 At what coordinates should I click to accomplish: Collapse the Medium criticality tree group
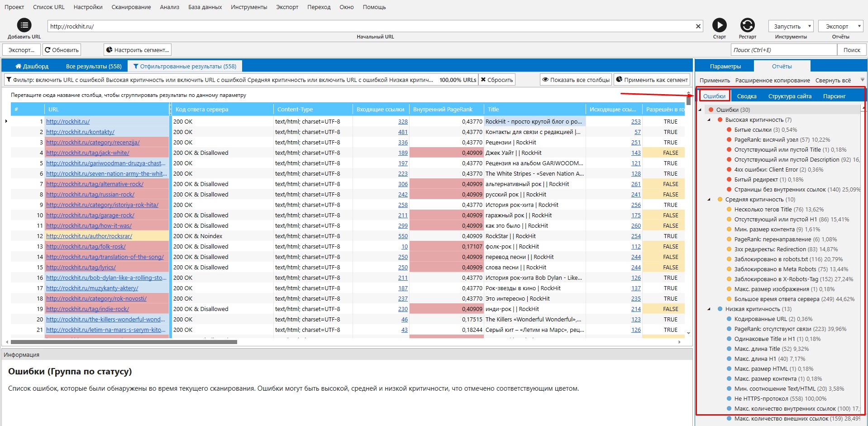[x=709, y=200]
